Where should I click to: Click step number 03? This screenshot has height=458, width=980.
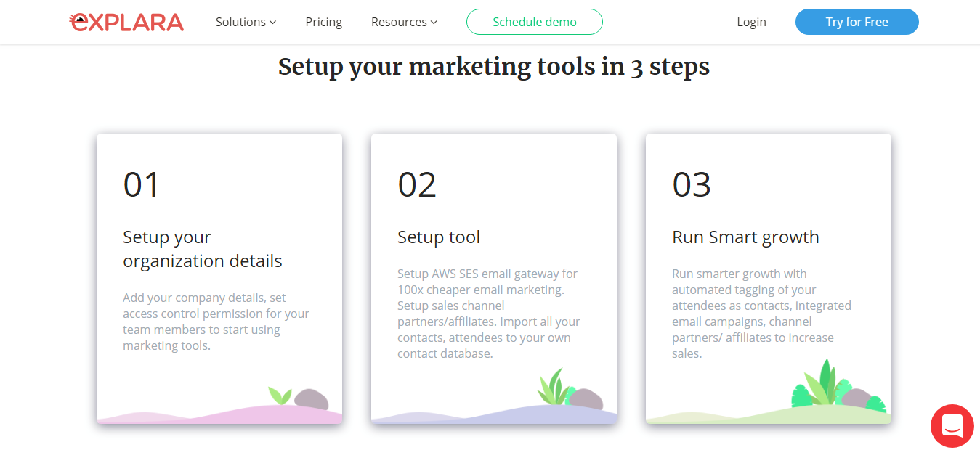(692, 184)
